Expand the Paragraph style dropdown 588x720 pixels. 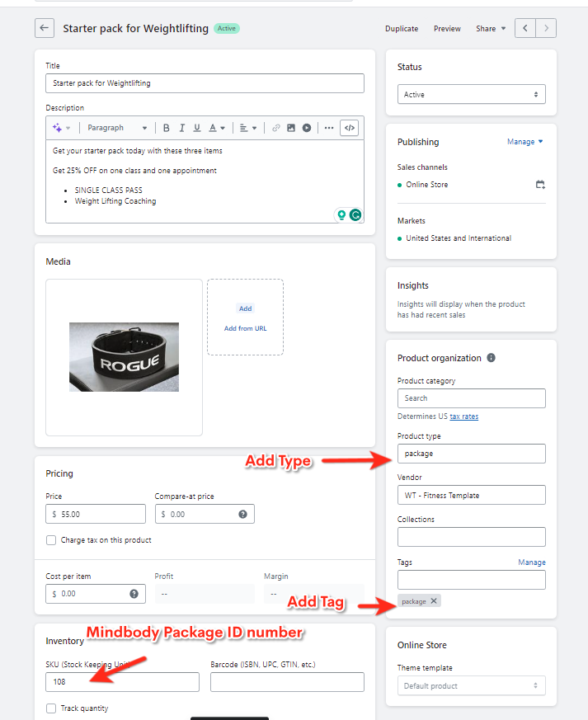coord(117,128)
